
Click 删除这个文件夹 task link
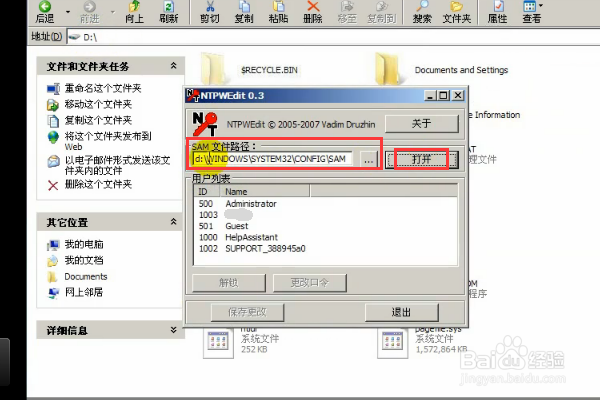tap(98, 184)
